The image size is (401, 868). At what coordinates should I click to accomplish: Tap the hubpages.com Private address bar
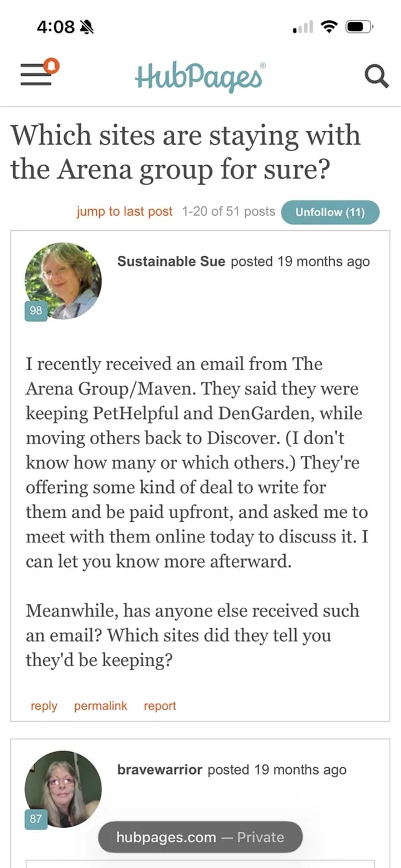[200, 837]
